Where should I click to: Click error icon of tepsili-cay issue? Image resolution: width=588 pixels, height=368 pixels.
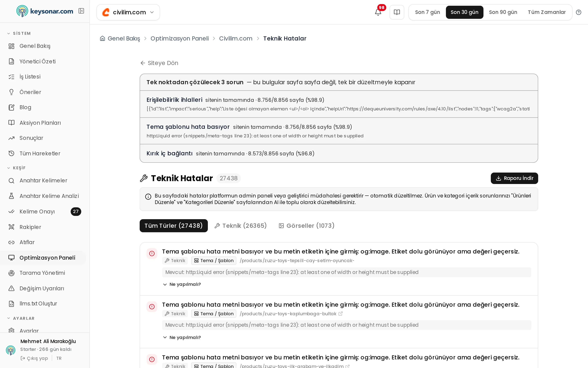pyautogui.click(x=152, y=253)
